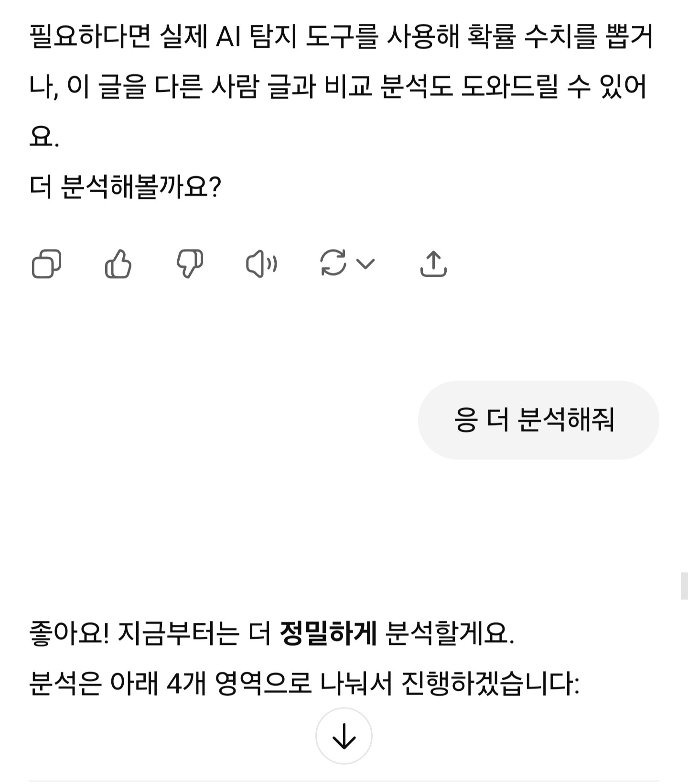The image size is (688, 784).
Task: Play the response with read aloud speaker
Action: 261,263
